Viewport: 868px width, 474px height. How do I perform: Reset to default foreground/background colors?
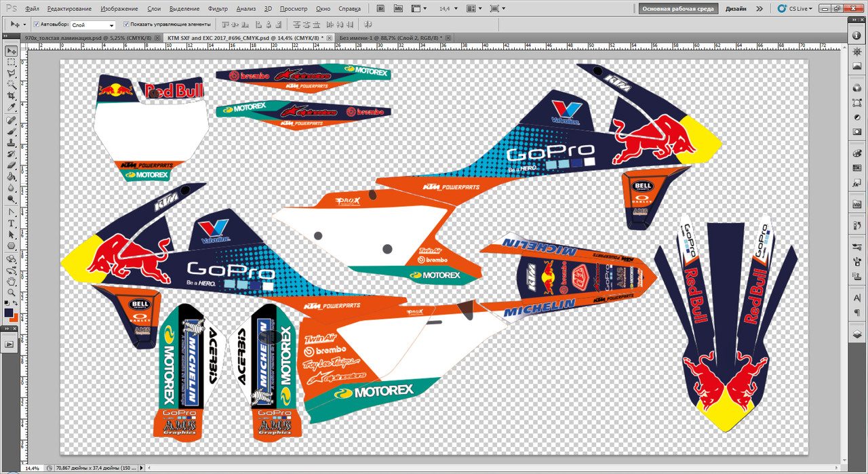tap(6, 304)
